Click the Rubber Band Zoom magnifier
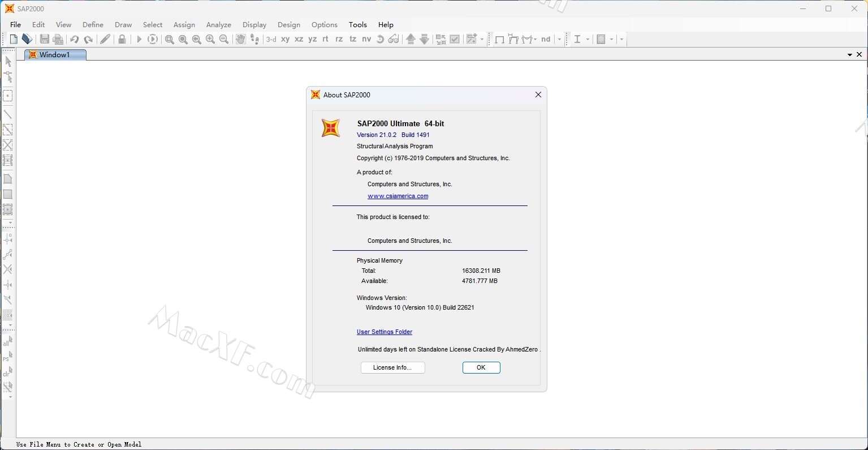 click(x=169, y=39)
